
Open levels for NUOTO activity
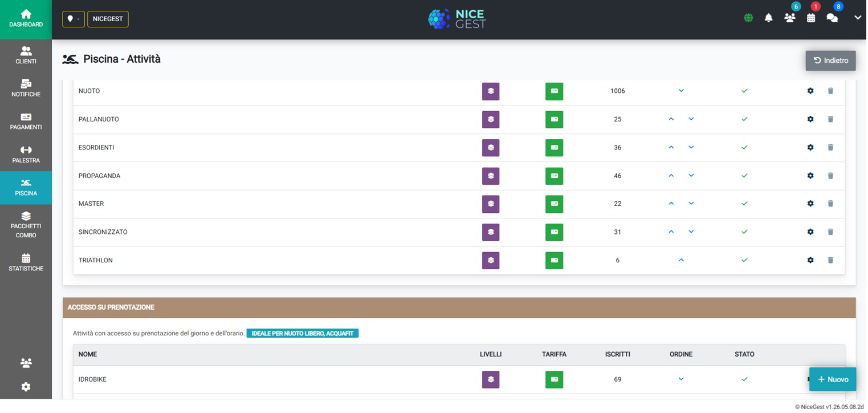tap(490, 91)
